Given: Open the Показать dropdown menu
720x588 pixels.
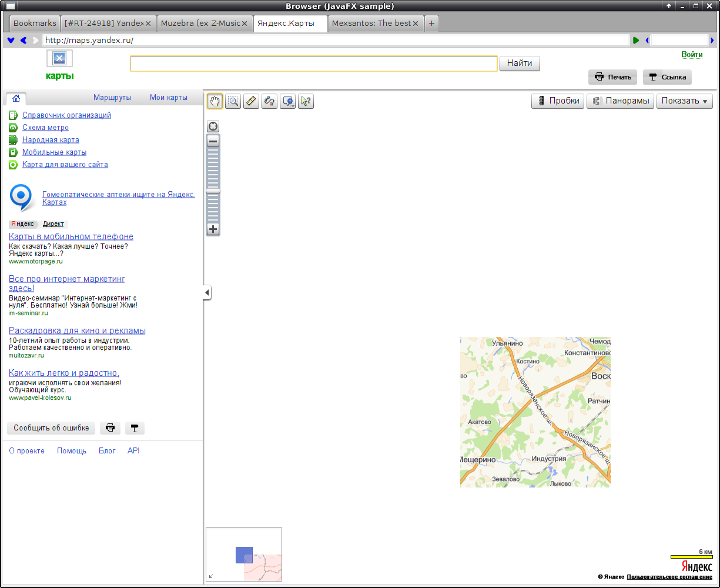Looking at the screenshot, I should (684, 101).
